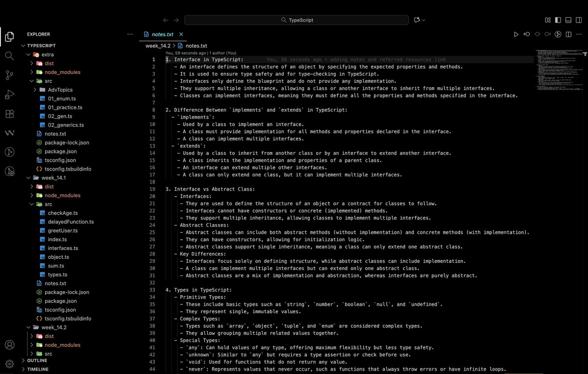
Task: Expand the TIMELINE section
Action: [x=38, y=369]
